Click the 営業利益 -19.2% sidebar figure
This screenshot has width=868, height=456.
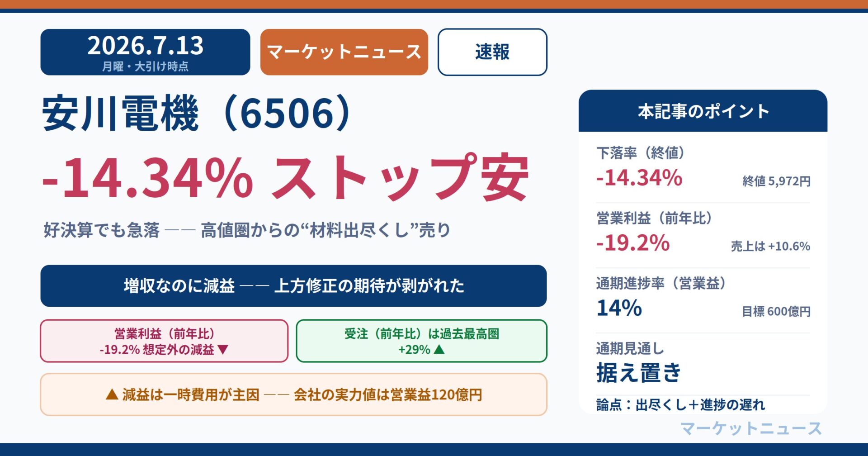[633, 243]
